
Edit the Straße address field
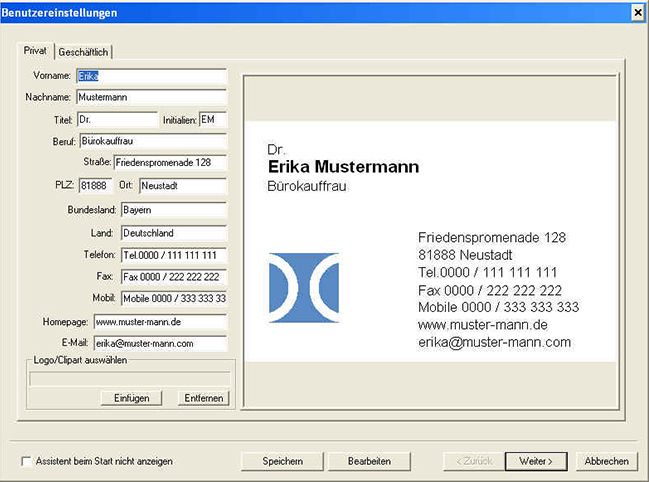(x=169, y=162)
